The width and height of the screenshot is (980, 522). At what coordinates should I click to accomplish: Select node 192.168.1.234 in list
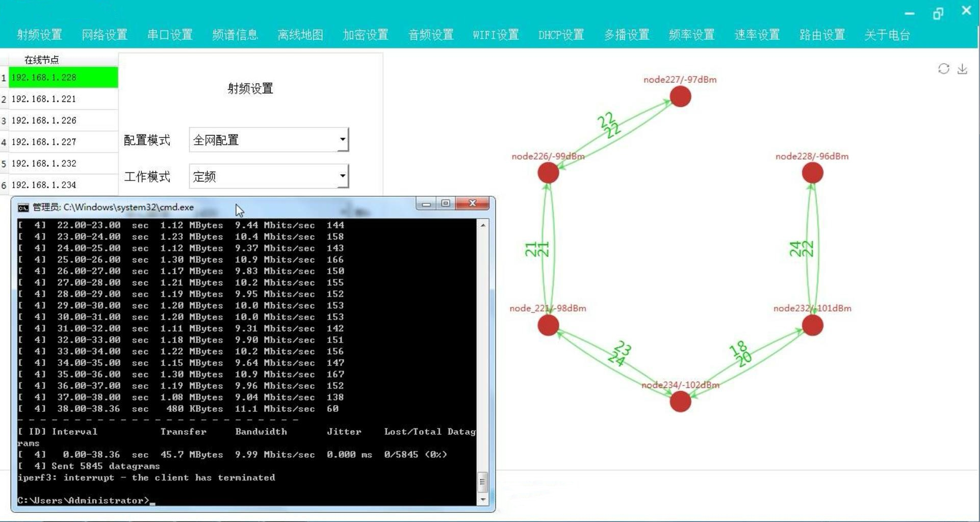[63, 185]
